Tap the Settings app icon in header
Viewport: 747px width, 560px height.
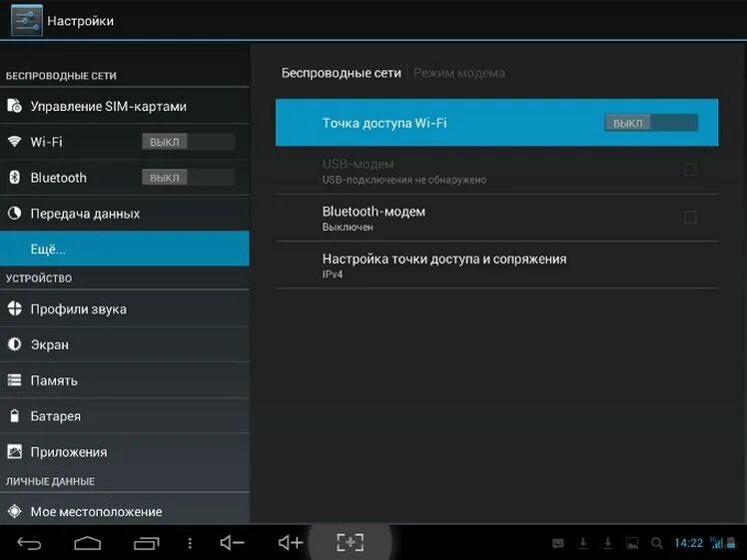coord(27,21)
